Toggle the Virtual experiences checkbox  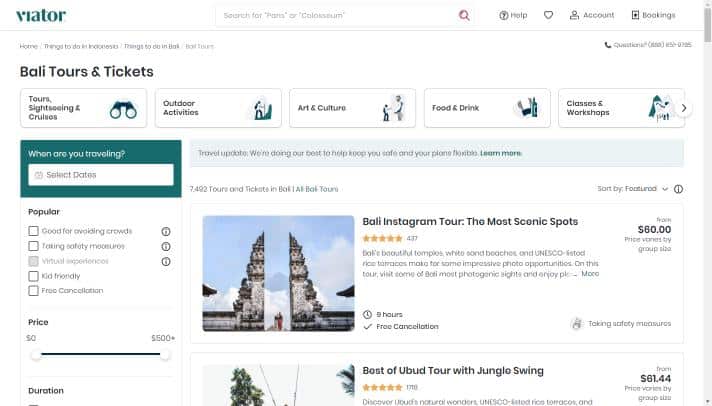33,261
